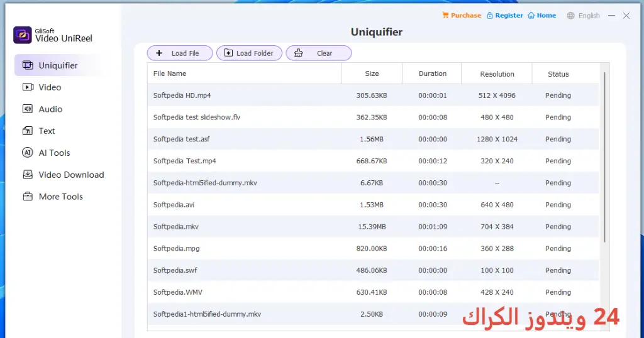Select the Softpedia.mpg file
This screenshot has height=338, width=644.
(373, 248)
